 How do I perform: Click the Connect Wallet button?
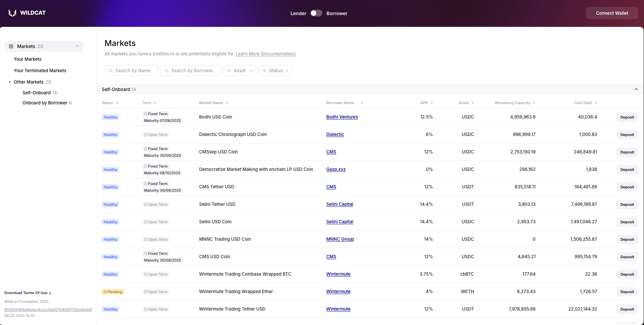pyautogui.click(x=612, y=13)
